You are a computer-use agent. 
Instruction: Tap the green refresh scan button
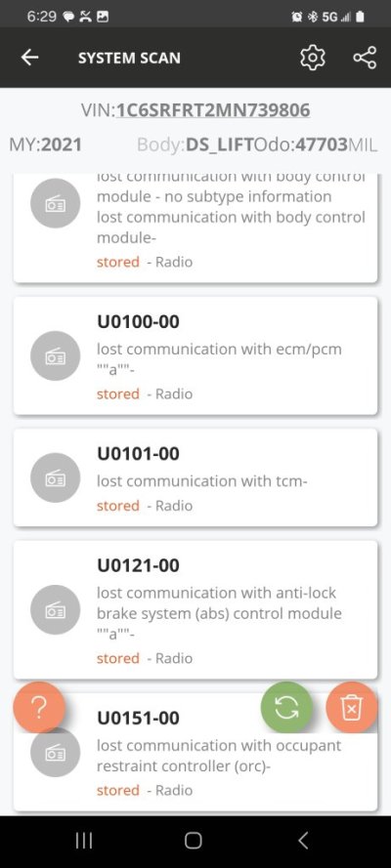point(286,707)
